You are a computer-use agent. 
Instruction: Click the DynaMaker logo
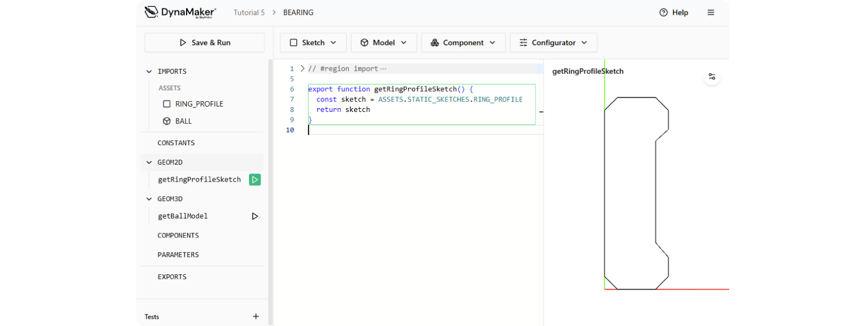(180, 12)
